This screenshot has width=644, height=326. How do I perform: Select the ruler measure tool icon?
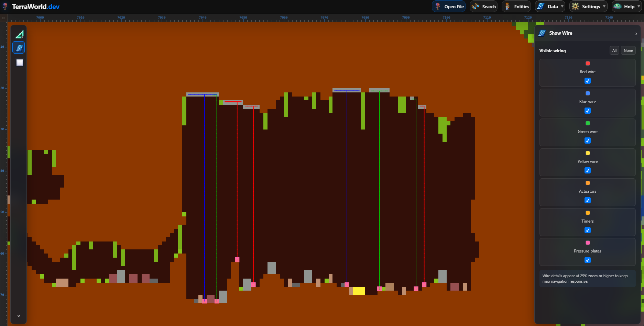click(x=19, y=34)
